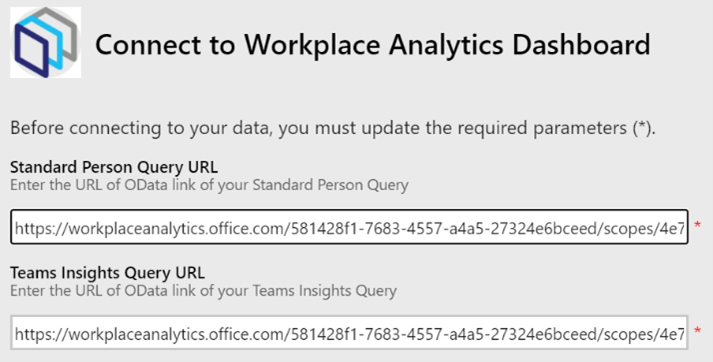Click the red asterisk beside Teams Insights Query field

698,332
